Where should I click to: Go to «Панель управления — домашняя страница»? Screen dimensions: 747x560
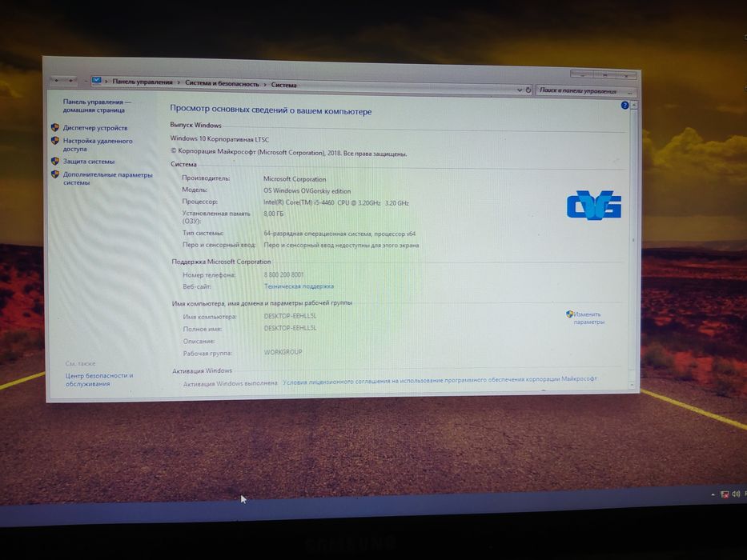tap(97, 106)
